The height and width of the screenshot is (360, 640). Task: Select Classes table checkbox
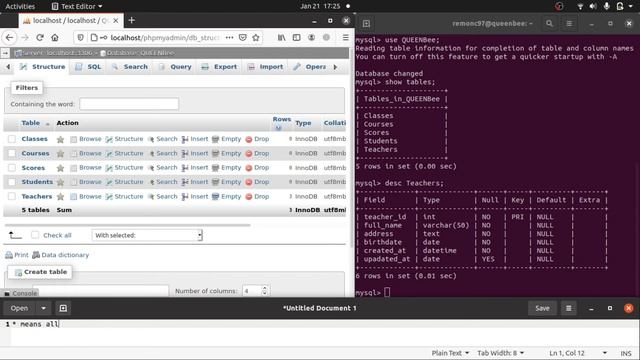tap(12, 139)
